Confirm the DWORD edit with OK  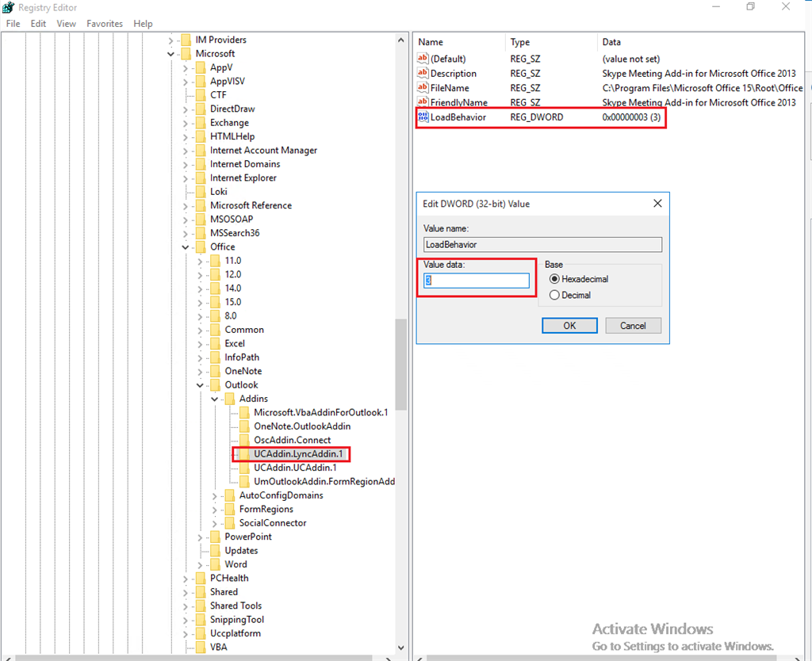(569, 326)
